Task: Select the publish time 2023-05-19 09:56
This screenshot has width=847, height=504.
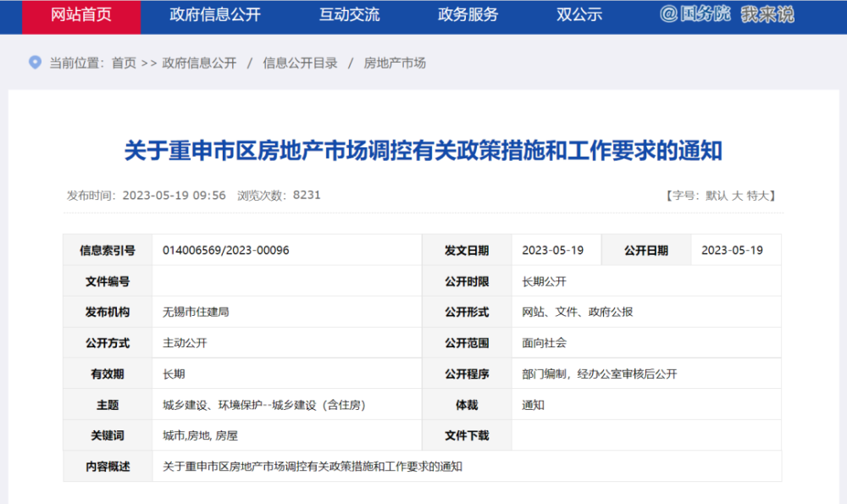Action: 174,196
